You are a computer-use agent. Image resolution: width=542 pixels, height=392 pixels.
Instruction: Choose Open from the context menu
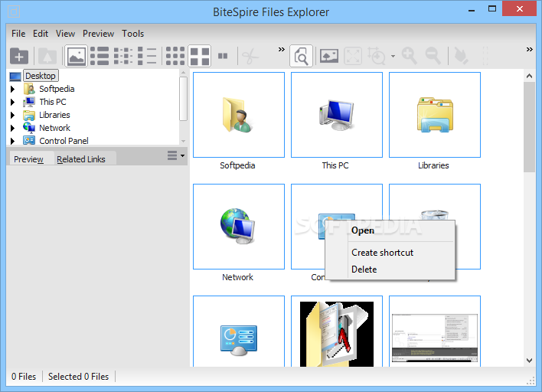coord(363,230)
